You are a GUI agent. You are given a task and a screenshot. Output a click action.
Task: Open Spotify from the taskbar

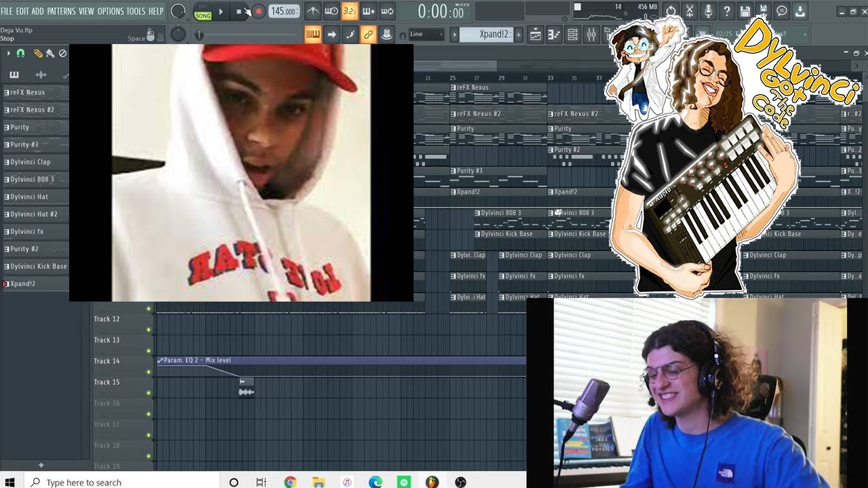pyautogui.click(x=403, y=482)
